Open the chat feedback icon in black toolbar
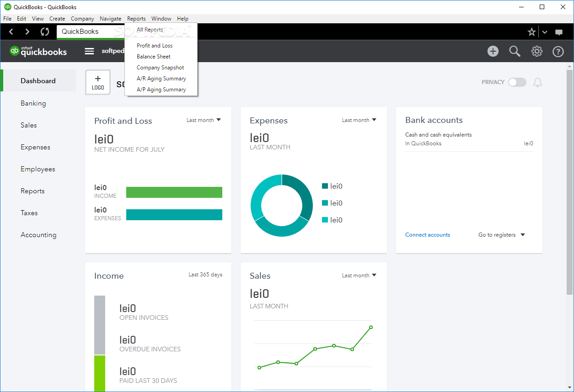Viewport: 574px width, 392px height. (559, 32)
